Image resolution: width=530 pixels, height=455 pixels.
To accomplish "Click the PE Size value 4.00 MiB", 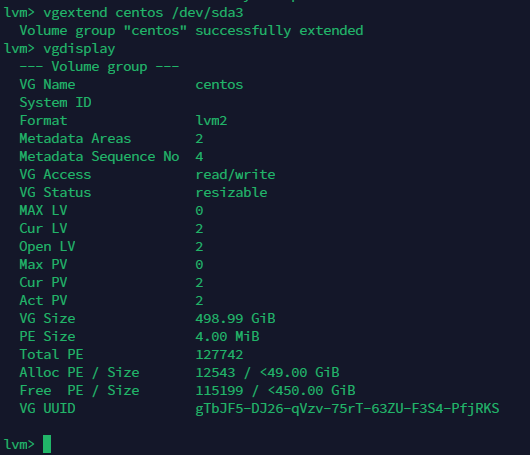I will pos(227,336).
